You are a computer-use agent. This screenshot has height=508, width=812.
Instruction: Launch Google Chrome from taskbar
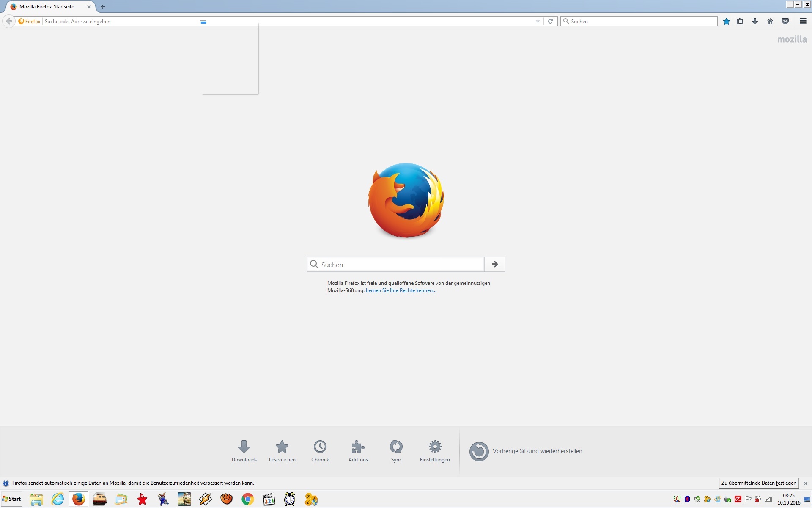248,500
